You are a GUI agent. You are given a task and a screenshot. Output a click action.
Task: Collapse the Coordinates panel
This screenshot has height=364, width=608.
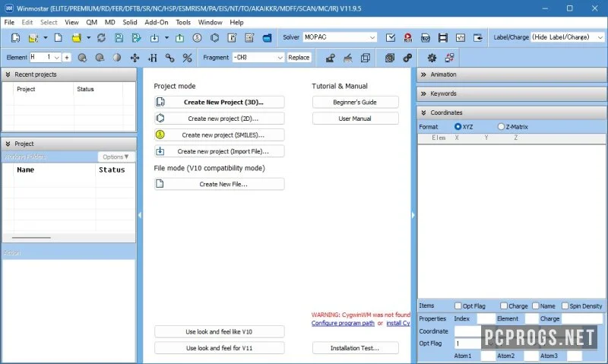pyautogui.click(x=423, y=112)
